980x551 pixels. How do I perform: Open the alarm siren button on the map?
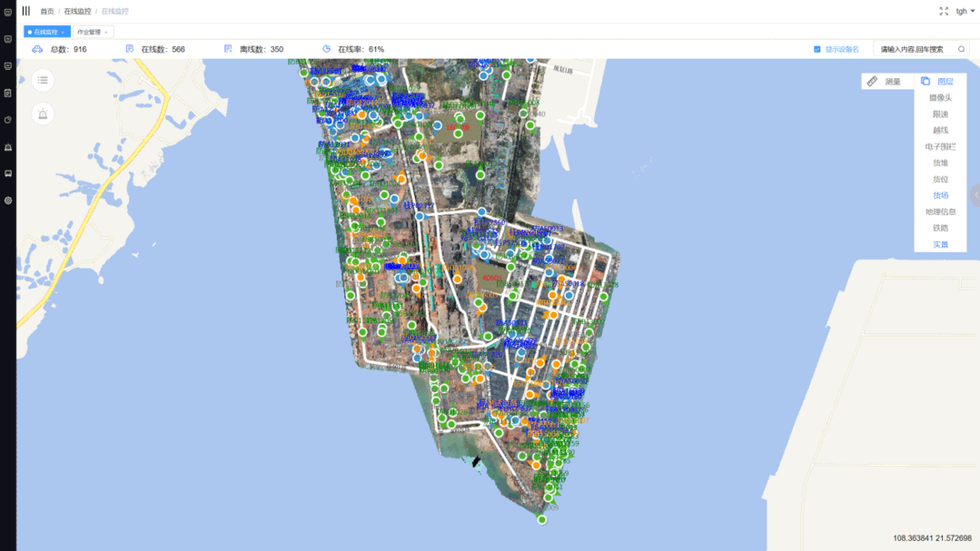click(43, 113)
